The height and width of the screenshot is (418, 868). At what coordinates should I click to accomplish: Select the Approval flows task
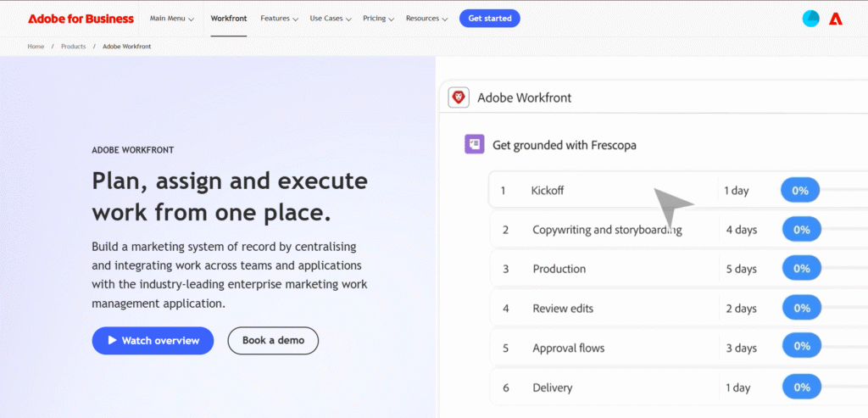pos(679,348)
